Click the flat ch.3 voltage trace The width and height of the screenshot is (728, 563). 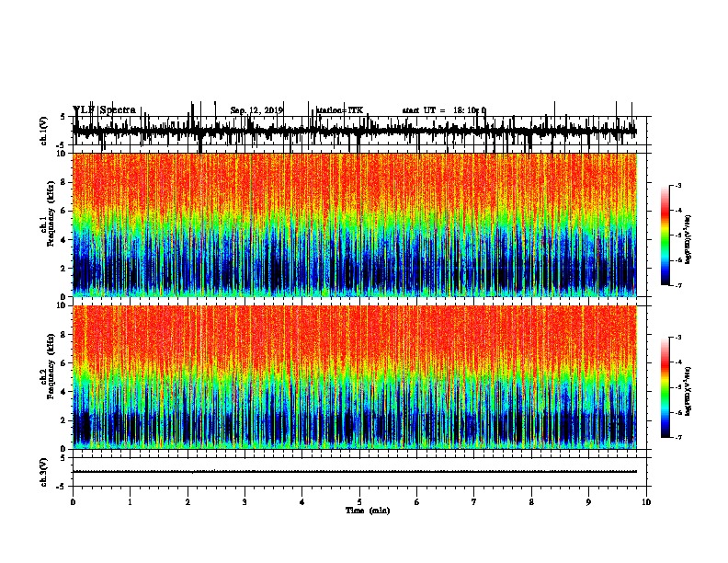[355, 472]
